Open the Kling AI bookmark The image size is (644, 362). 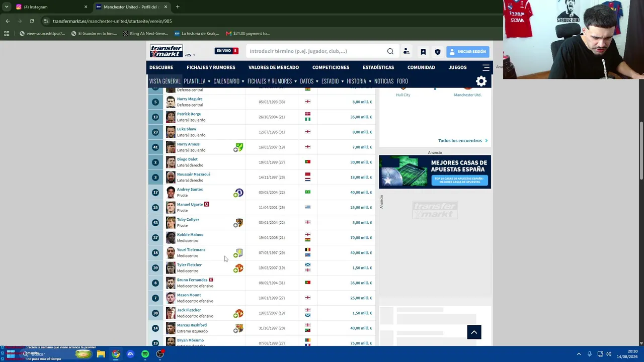146,34
